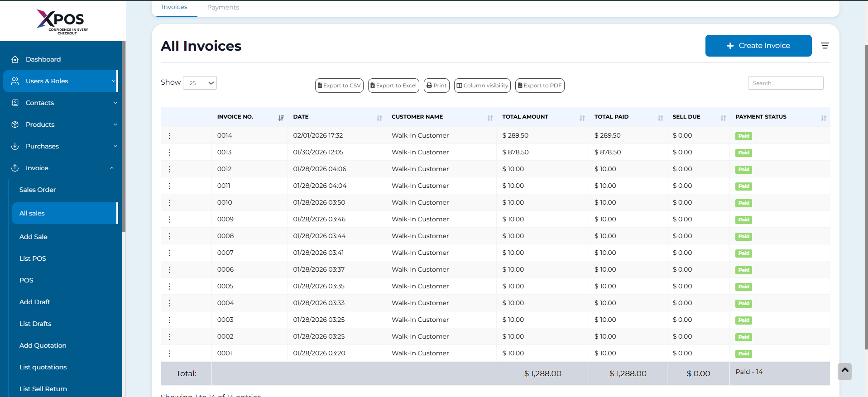Click the filter lines icon beside Create Invoice

click(x=825, y=46)
